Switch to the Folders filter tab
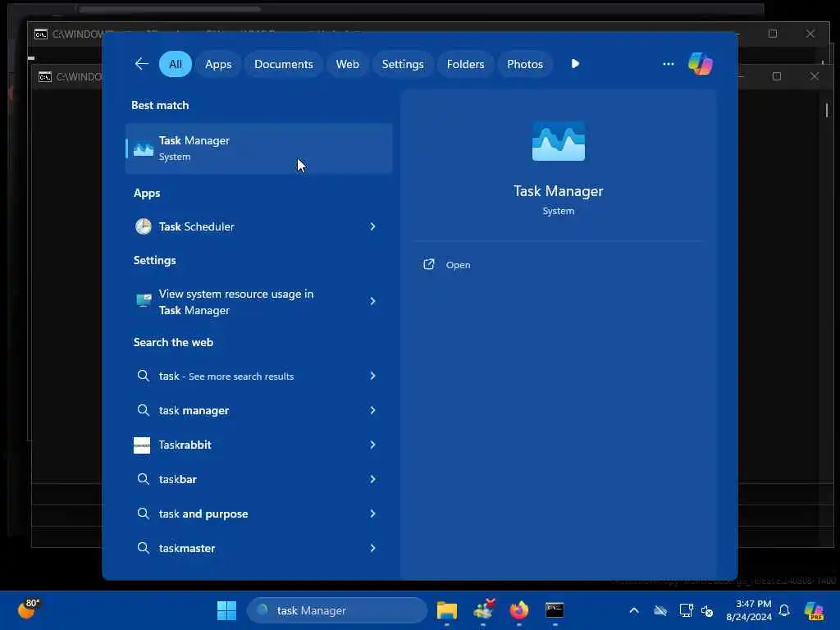This screenshot has width=840, height=630. pos(465,64)
